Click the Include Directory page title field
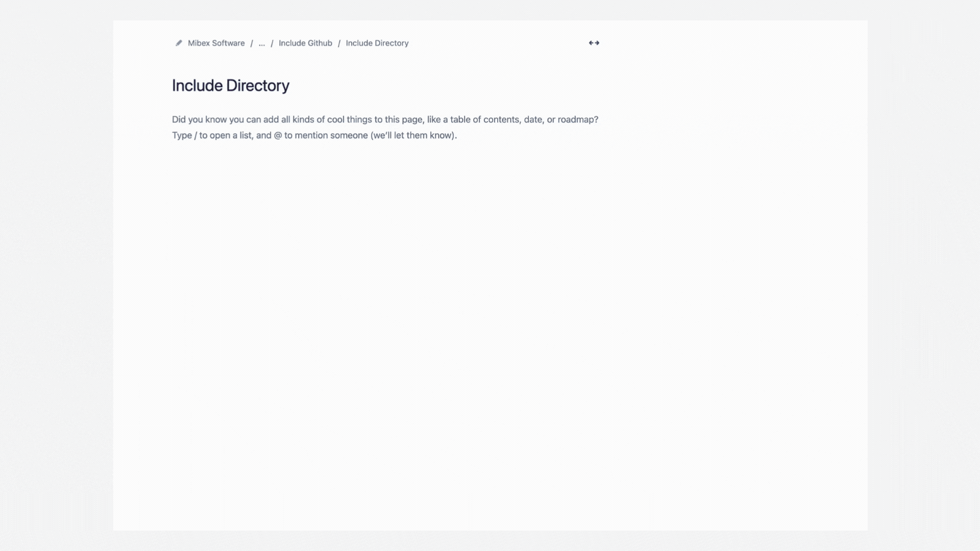 click(230, 85)
